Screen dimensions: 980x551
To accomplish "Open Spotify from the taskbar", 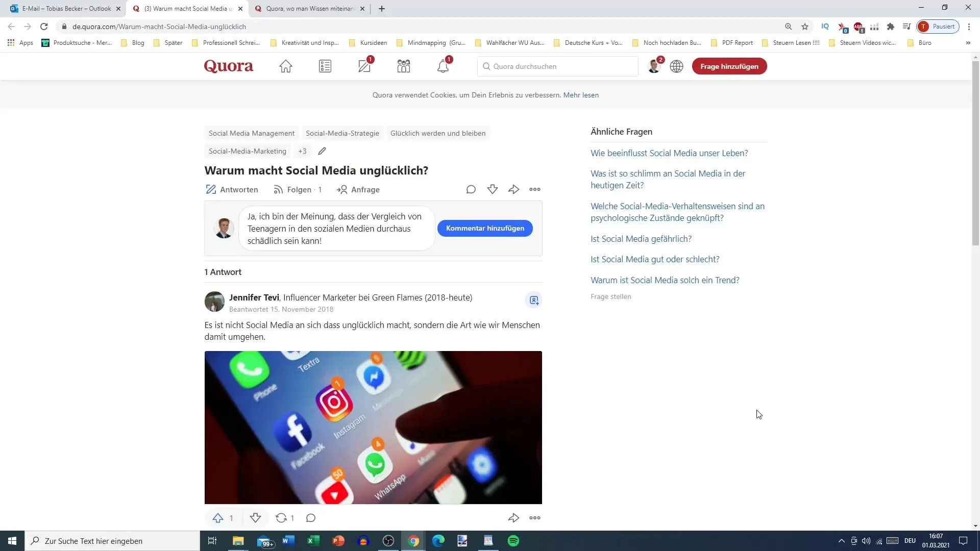I will click(513, 541).
